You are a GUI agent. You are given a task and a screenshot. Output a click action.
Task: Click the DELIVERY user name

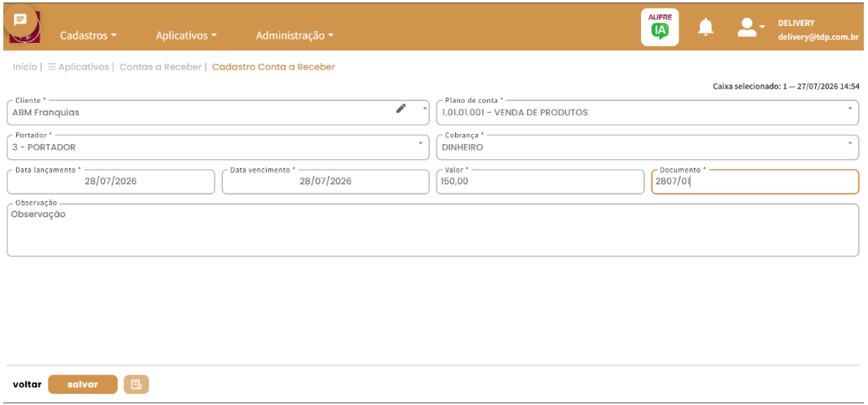pos(796,24)
